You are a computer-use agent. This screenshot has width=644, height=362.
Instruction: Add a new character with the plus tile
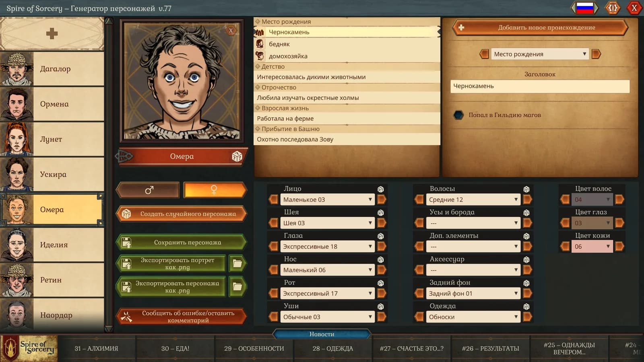pos(52,33)
